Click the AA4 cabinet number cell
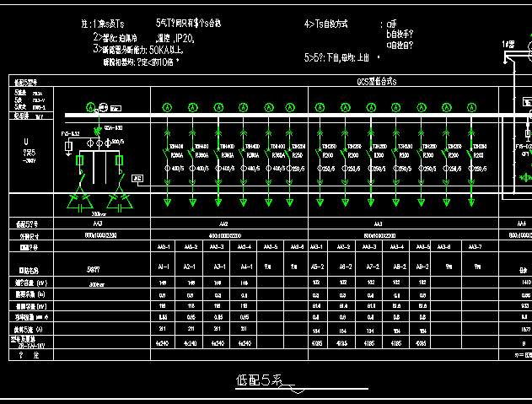The image size is (532, 404). point(515,224)
